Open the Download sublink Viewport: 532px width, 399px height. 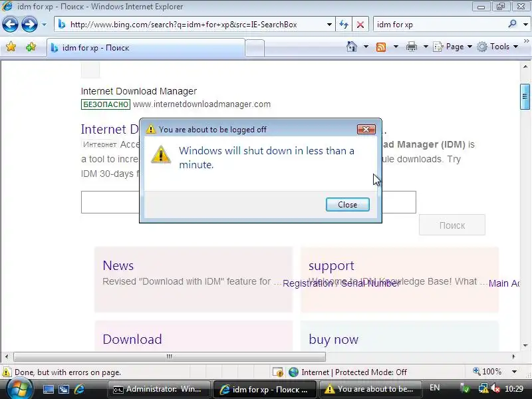point(132,339)
